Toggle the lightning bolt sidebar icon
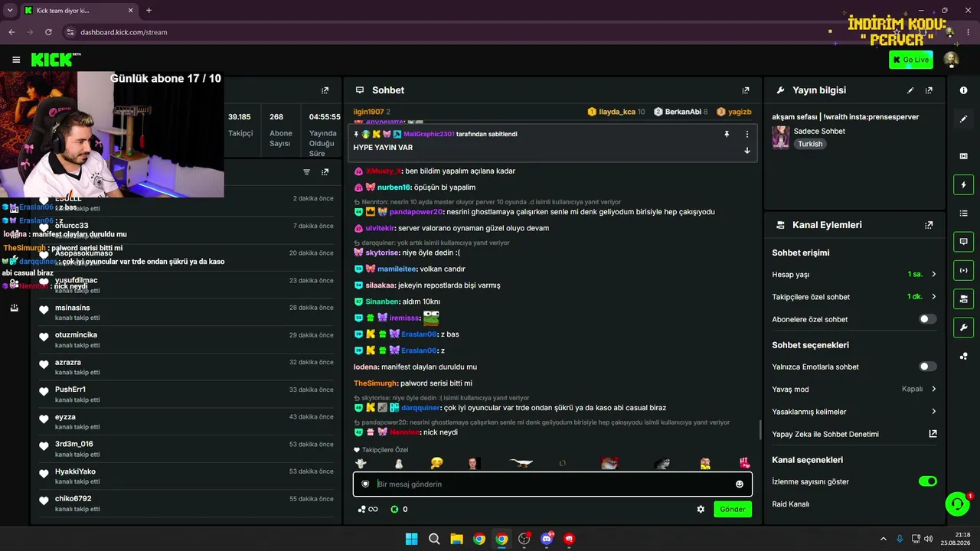Image resolution: width=980 pixels, height=551 pixels. 963,184
